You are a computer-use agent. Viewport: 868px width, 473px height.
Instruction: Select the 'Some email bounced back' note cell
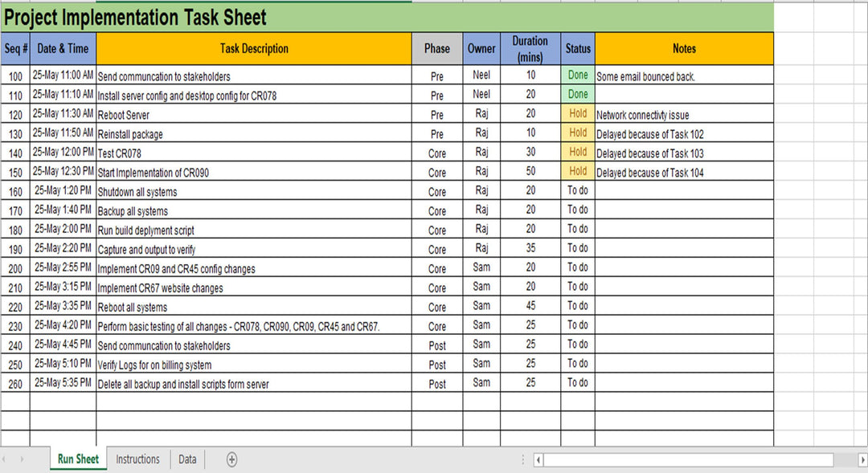pos(683,76)
